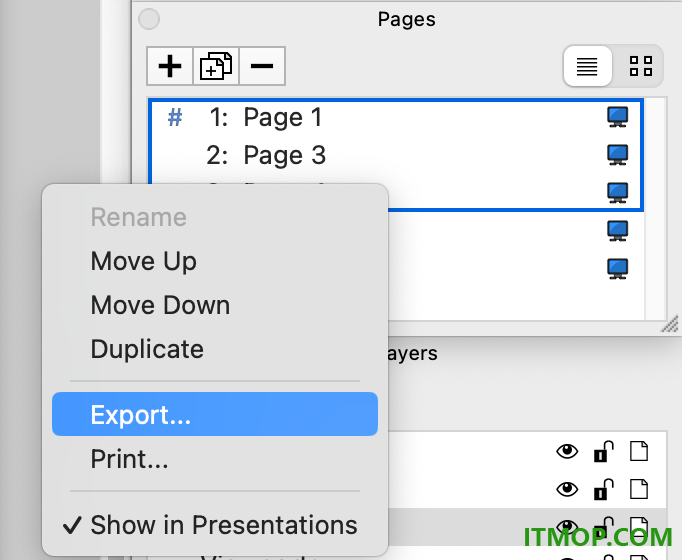
Task: Remove the page with the minus button
Action: [x=262, y=66]
